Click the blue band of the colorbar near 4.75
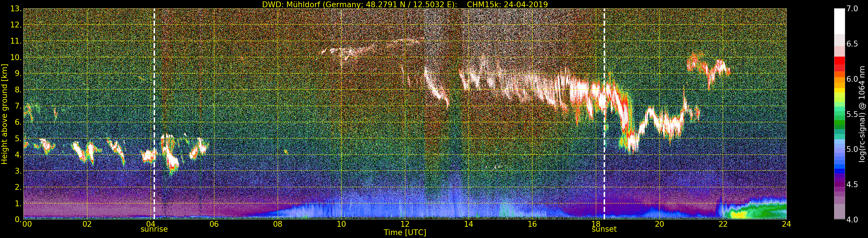This screenshot has height=238, width=868. point(839,166)
